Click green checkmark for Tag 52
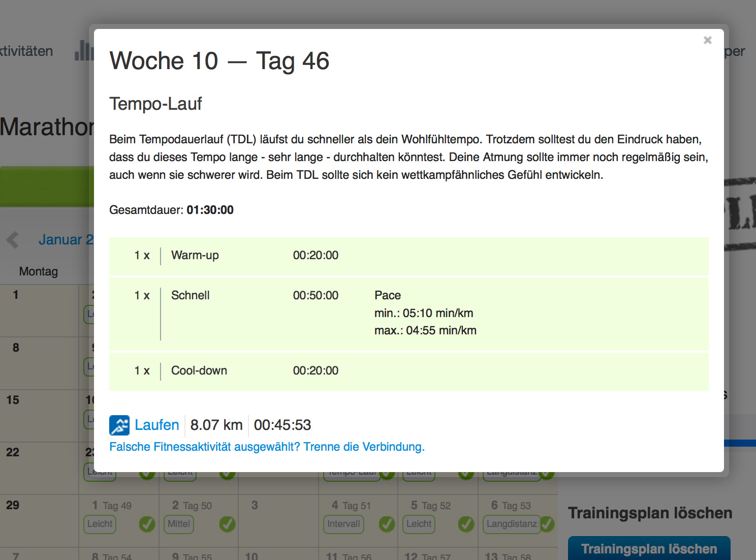Viewport: 756px width, 560px height. [x=466, y=524]
